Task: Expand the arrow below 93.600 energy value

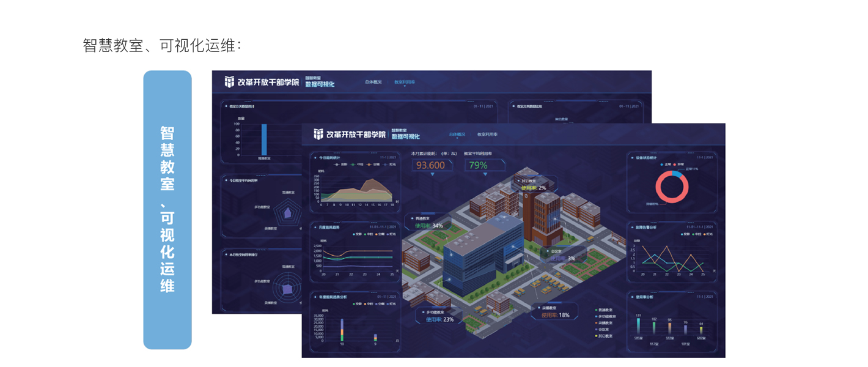Action: tap(433, 175)
